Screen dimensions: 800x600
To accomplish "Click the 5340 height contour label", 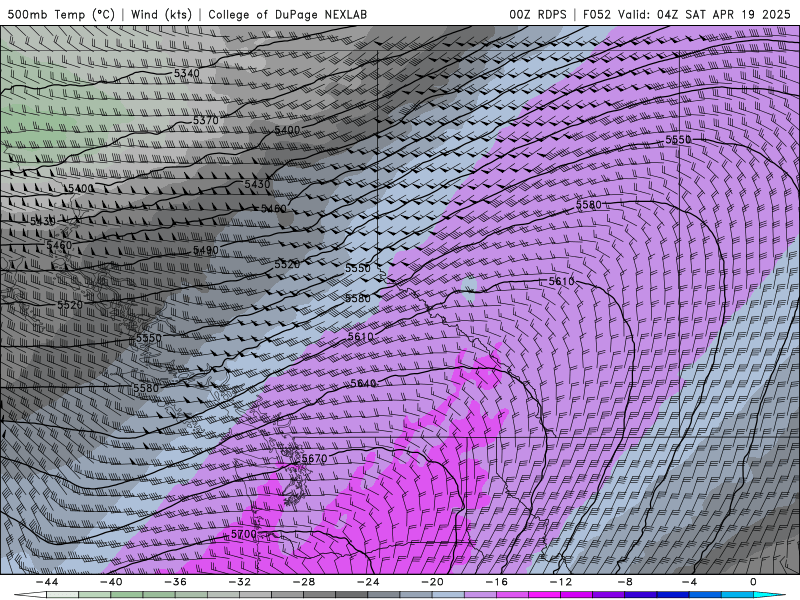I will (187, 73).
